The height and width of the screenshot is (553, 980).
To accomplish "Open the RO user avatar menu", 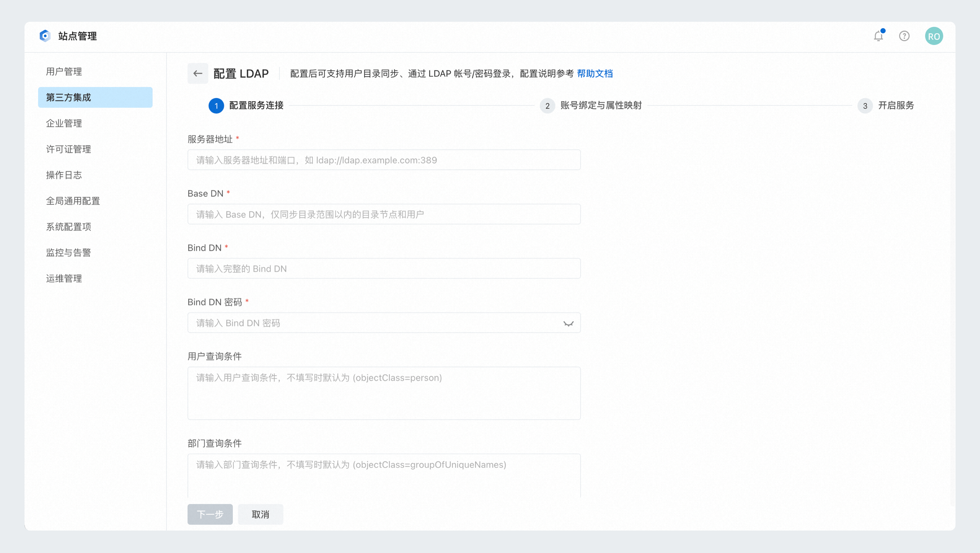I will coord(934,36).
